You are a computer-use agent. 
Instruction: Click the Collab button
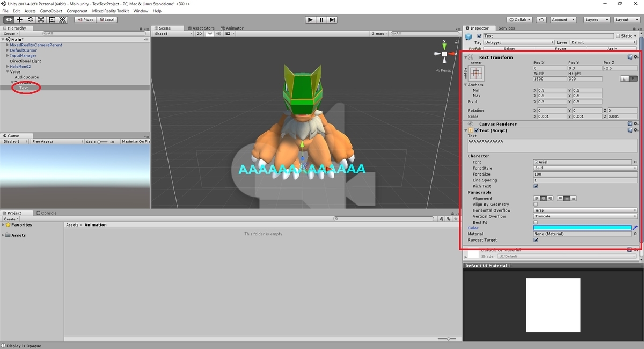click(519, 19)
